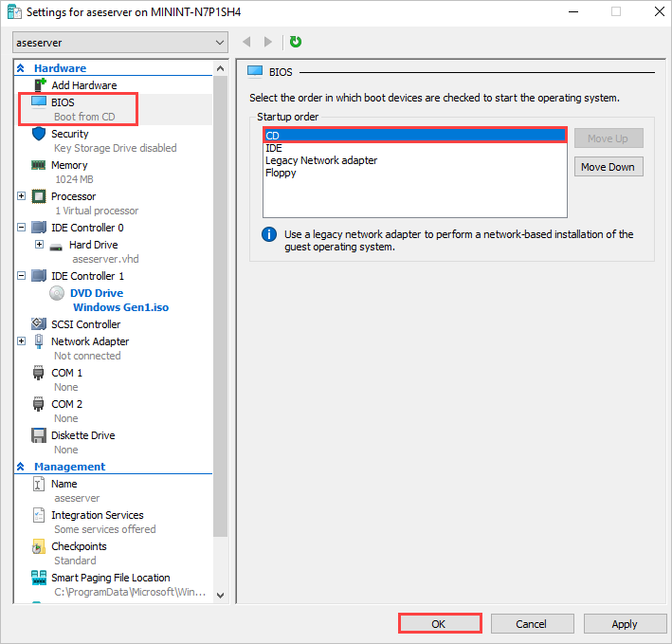Image resolution: width=672 pixels, height=644 pixels.
Task: Click the Processor icon
Action: pos(39,196)
